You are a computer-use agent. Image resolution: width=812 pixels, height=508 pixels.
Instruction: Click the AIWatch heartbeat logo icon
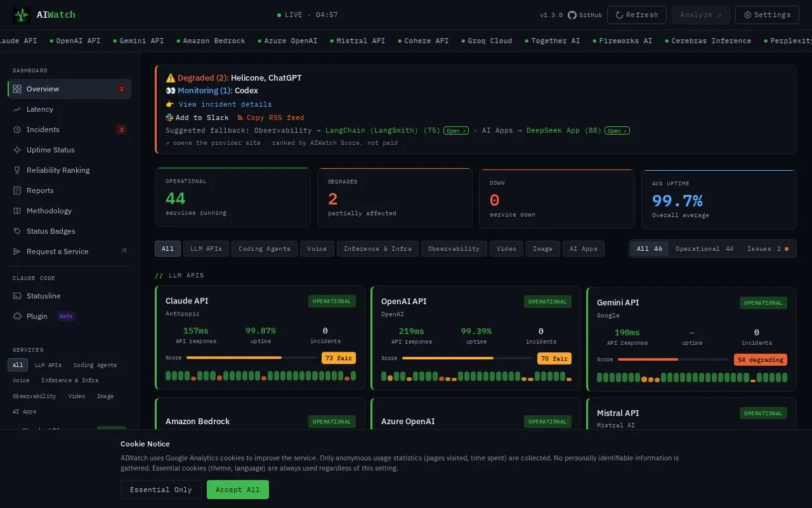22,15
